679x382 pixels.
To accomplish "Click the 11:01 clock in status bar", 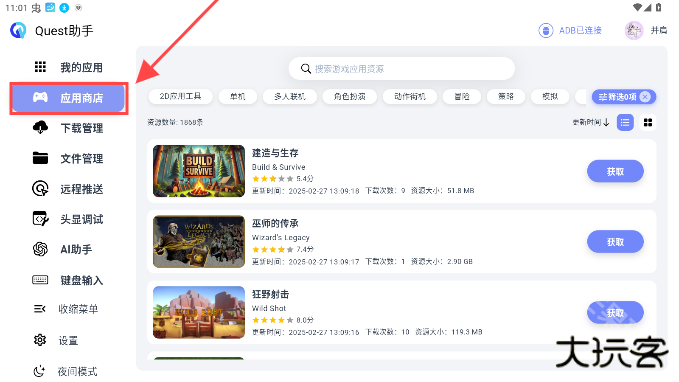I will (16, 8).
